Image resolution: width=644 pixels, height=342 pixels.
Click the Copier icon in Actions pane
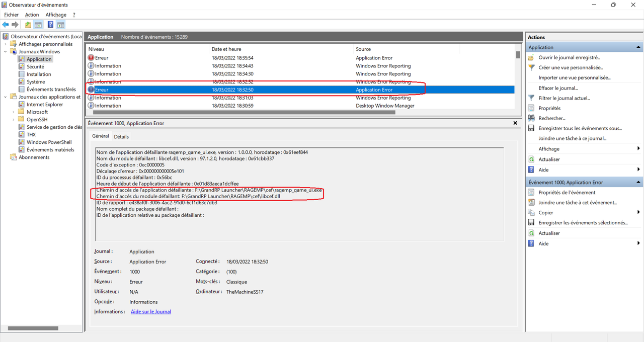pyautogui.click(x=531, y=212)
